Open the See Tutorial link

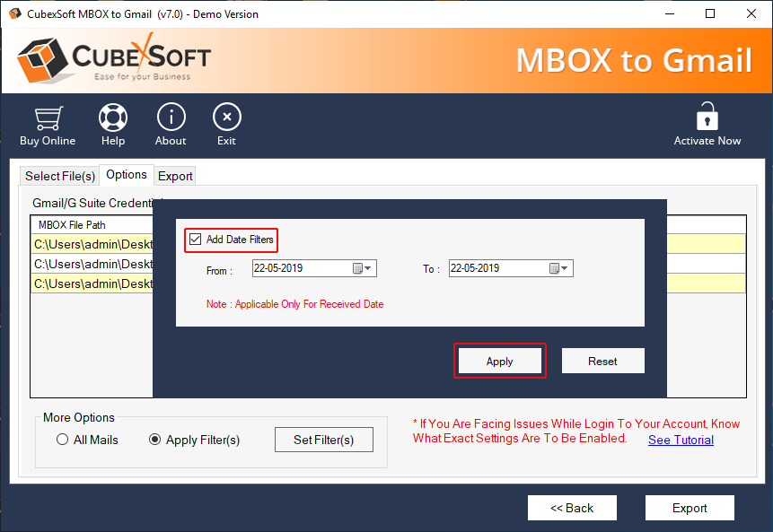click(x=681, y=440)
